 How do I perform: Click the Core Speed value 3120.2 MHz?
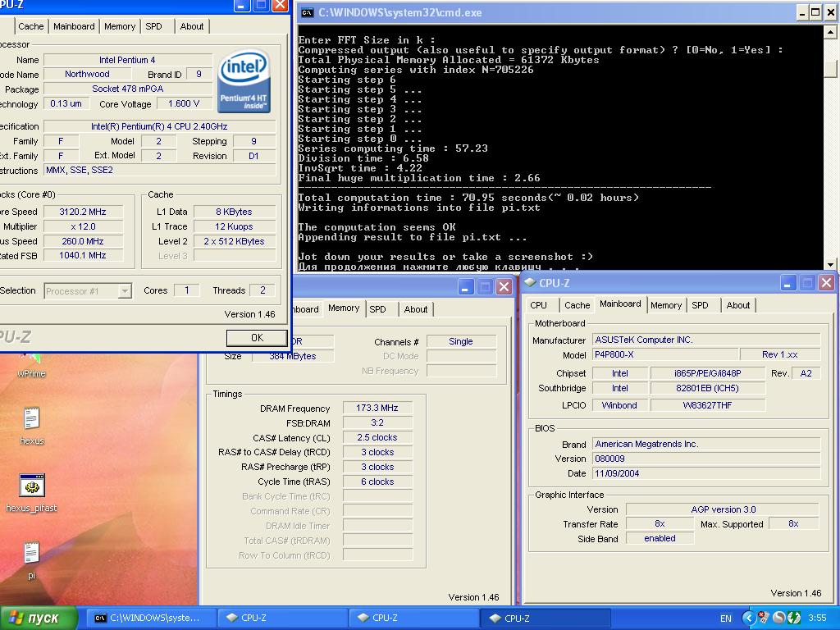click(83, 212)
